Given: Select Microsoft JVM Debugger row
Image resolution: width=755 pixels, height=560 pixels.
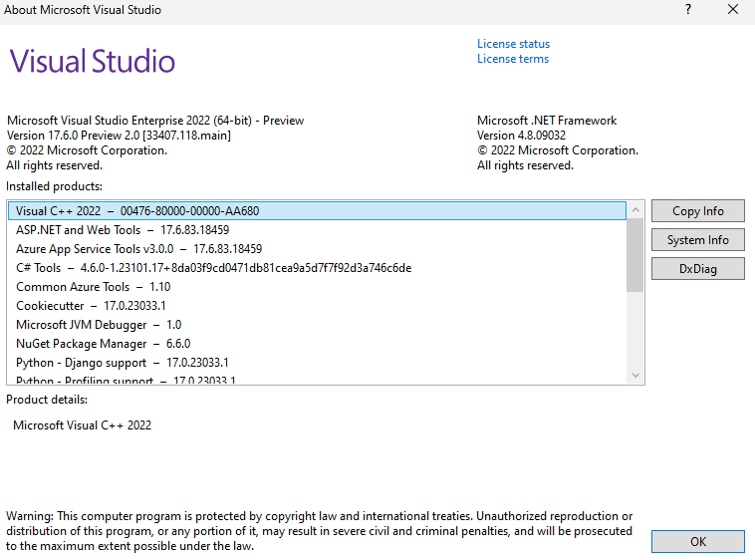Looking at the screenshot, I should pos(317,325).
